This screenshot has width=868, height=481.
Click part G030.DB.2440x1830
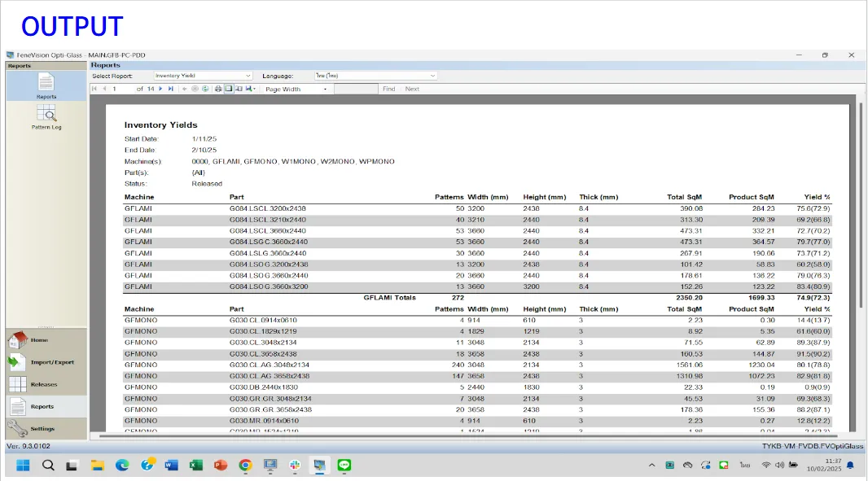pyautogui.click(x=264, y=387)
